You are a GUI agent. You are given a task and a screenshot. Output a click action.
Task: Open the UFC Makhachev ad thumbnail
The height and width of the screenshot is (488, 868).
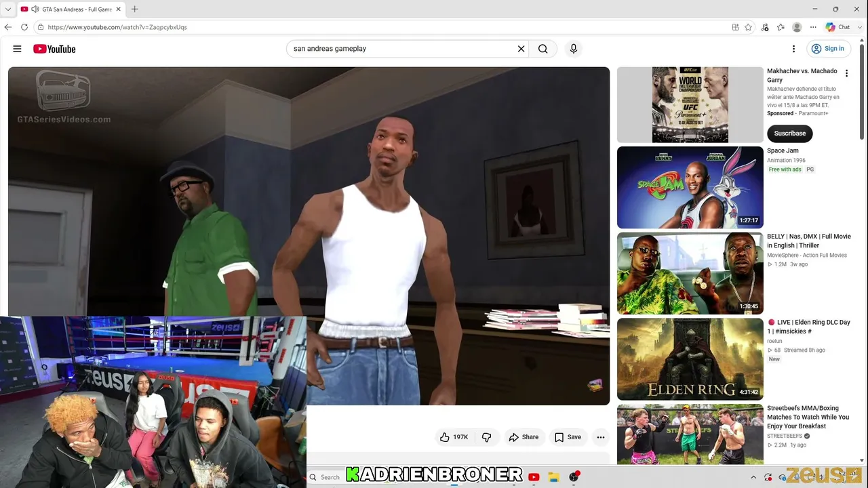coord(690,104)
